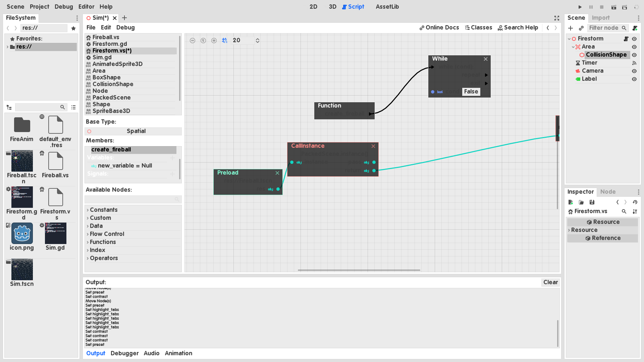Click the snap value stepper arrows

pyautogui.click(x=258, y=41)
